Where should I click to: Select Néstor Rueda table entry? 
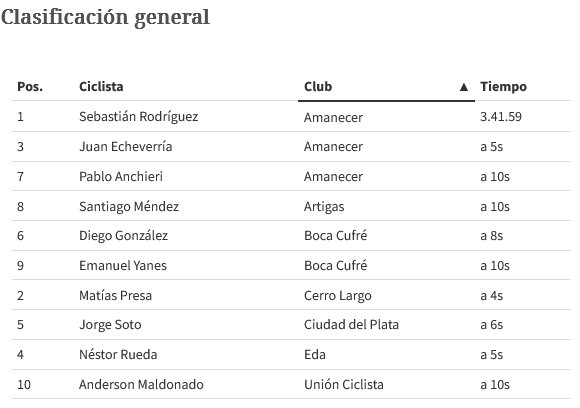pos(118,355)
